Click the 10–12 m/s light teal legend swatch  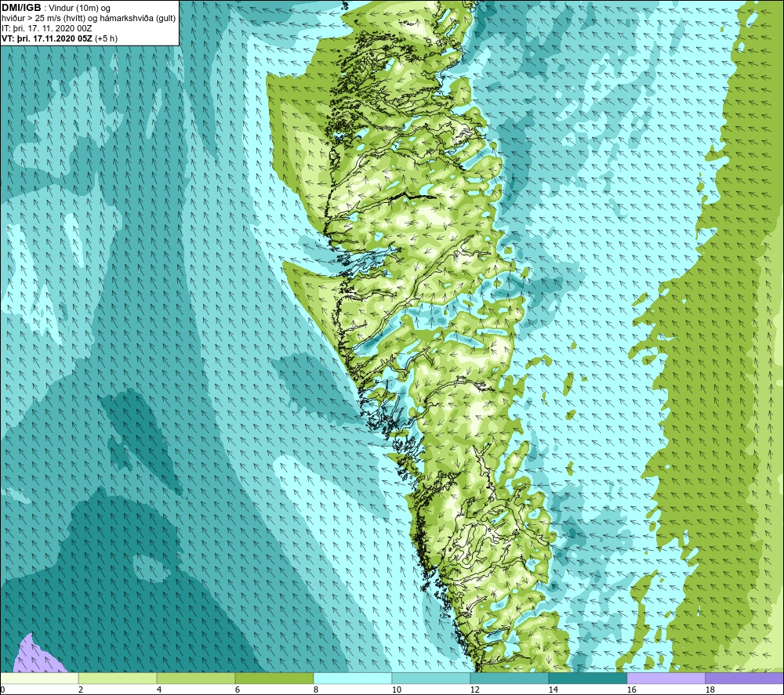tap(431, 678)
